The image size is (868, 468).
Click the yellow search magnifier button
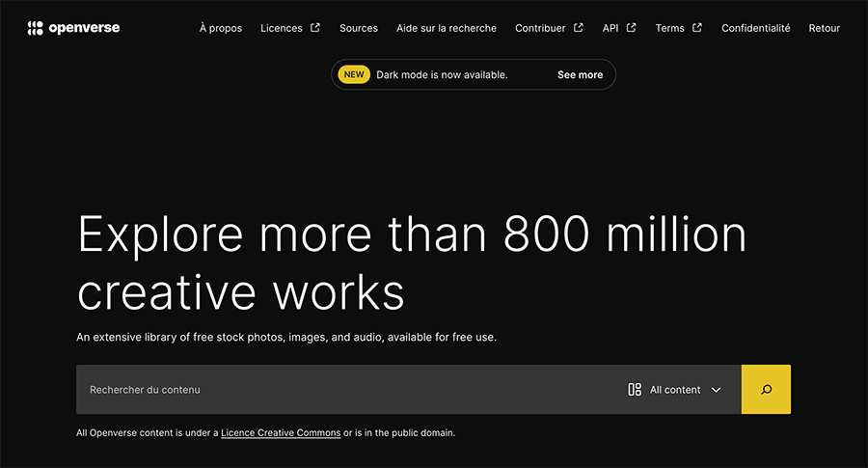[x=766, y=389]
